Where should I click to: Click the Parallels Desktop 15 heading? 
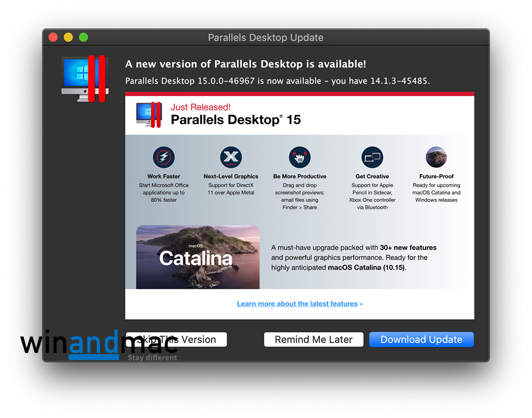click(x=236, y=120)
